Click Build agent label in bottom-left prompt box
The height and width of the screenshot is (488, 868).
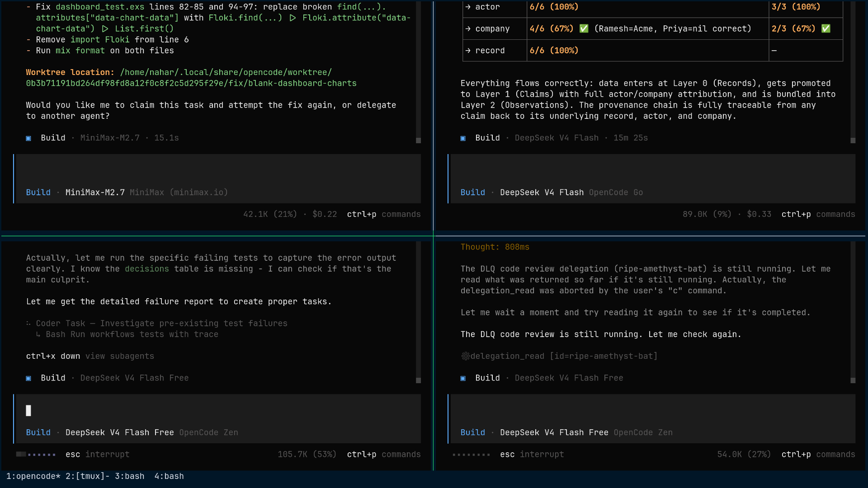click(x=38, y=432)
